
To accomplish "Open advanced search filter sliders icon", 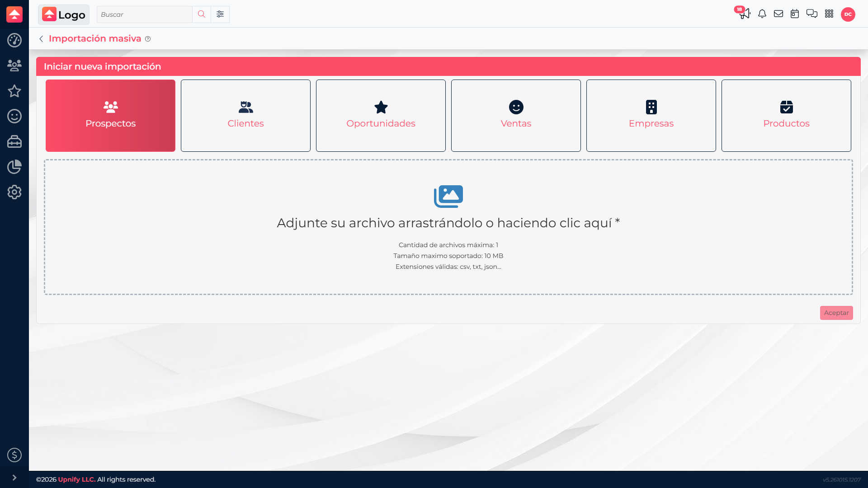I will click(x=220, y=14).
